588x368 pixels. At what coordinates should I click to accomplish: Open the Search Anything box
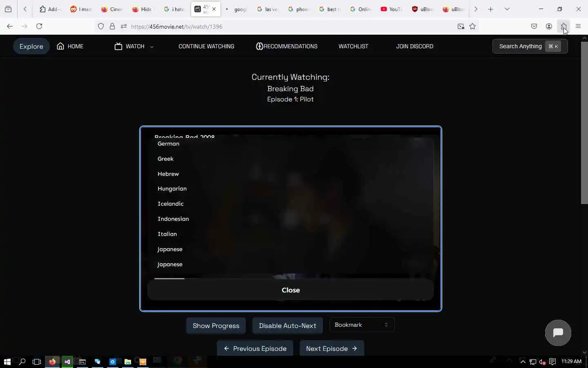[x=530, y=46]
